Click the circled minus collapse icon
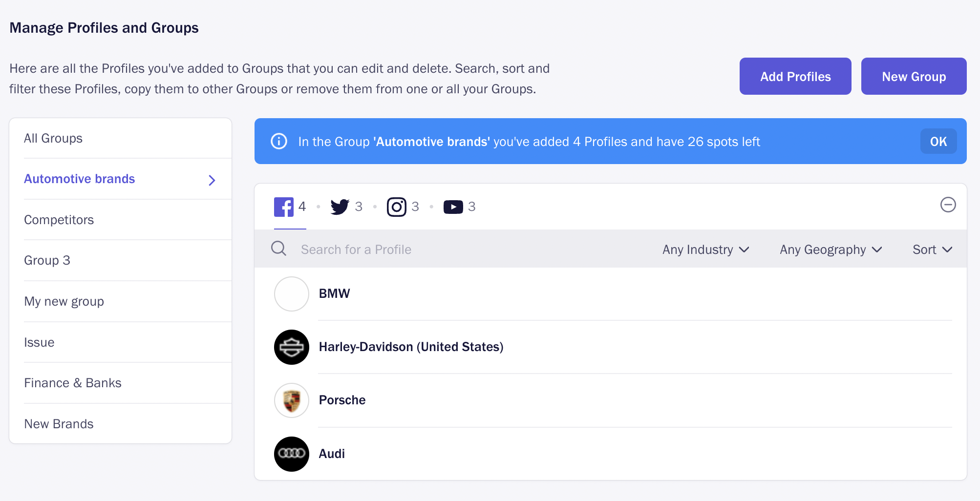The image size is (980, 501). (x=948, y=205)
